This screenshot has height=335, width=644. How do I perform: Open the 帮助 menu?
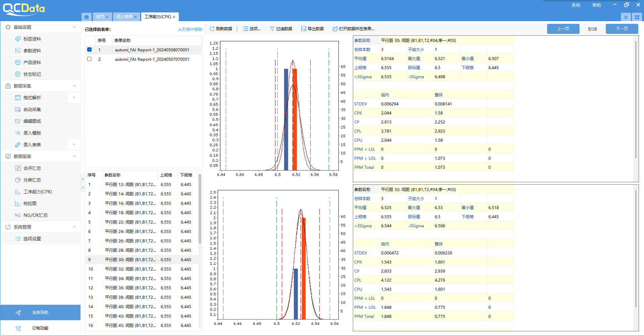(x=596, y=5)
